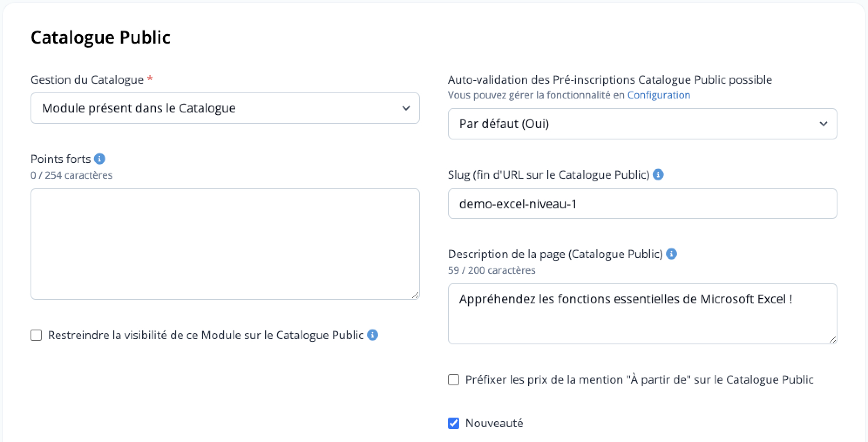Image resolution: width=868 pixels, height=442 pixels.
Task: Click the Nouveauté label text
Action: (494, 423)
